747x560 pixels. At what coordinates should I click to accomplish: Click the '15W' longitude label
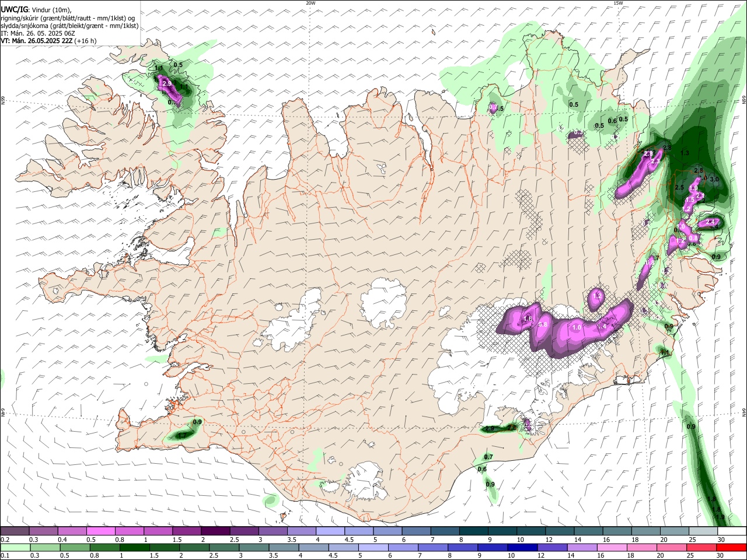[x=618, y=3]
